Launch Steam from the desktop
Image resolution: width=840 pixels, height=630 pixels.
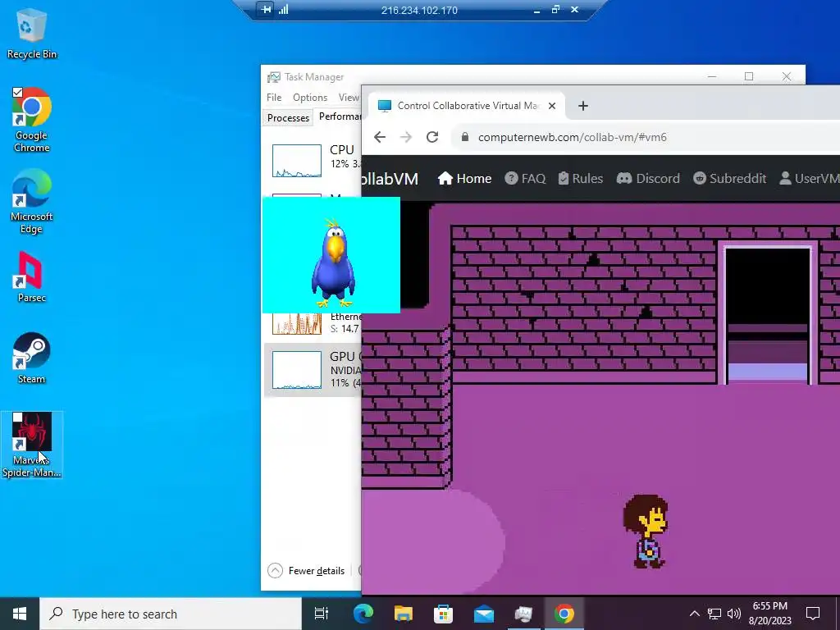click(31, 358)
